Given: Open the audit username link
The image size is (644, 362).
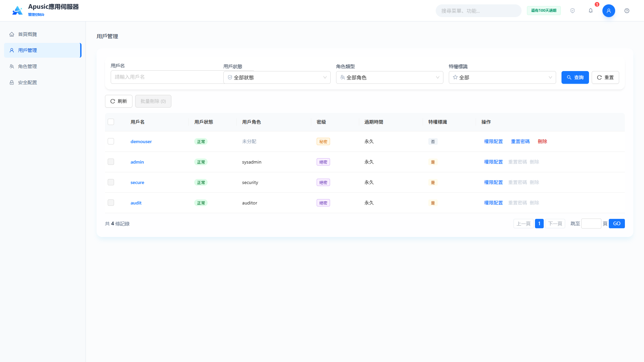Looking at the screenshot, I should [x=136, y=203].
